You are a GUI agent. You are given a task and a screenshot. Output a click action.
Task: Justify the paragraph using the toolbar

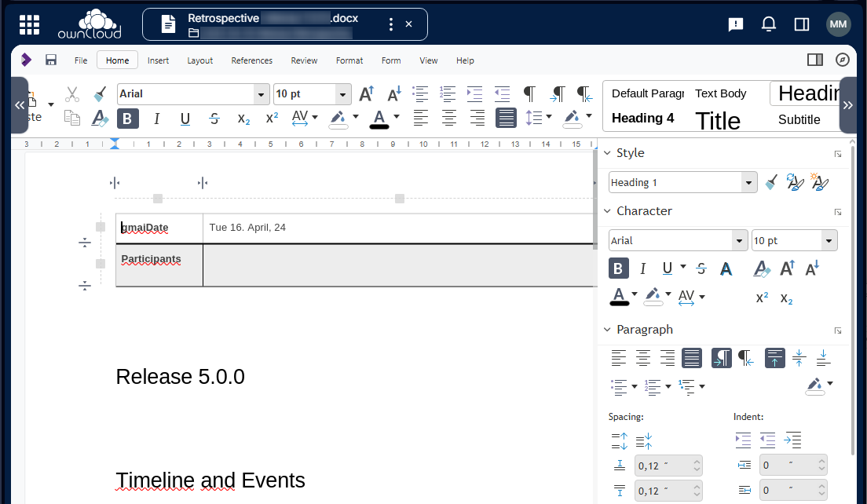pyautogui.click(x=506, y=119)
